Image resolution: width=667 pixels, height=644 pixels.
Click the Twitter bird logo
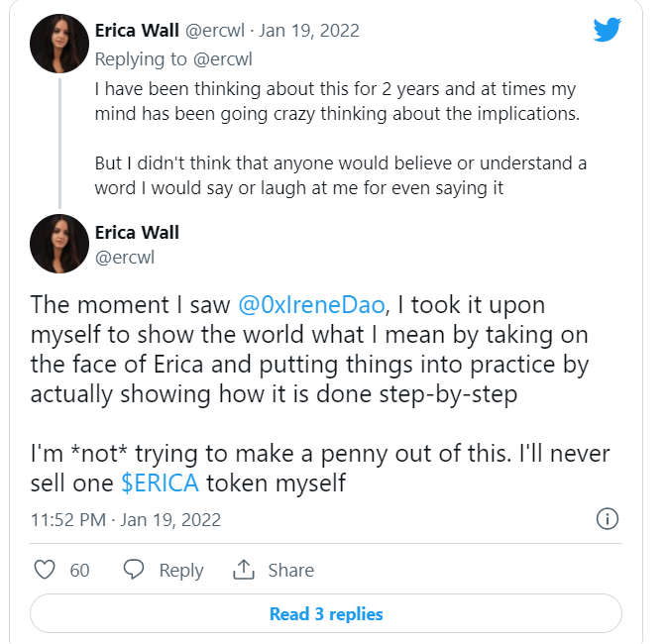[x=607, y=30]
